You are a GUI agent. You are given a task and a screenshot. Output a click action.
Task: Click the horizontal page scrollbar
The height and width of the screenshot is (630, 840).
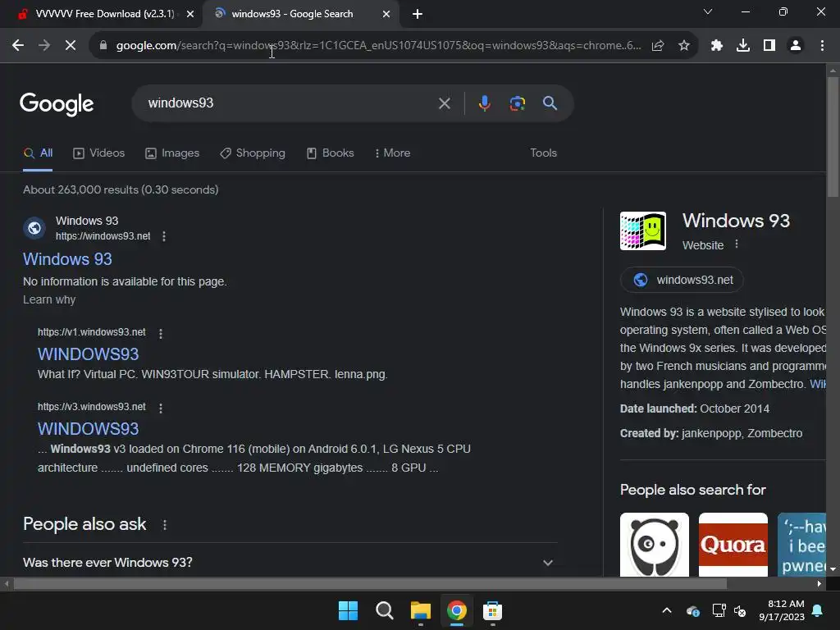370,584
